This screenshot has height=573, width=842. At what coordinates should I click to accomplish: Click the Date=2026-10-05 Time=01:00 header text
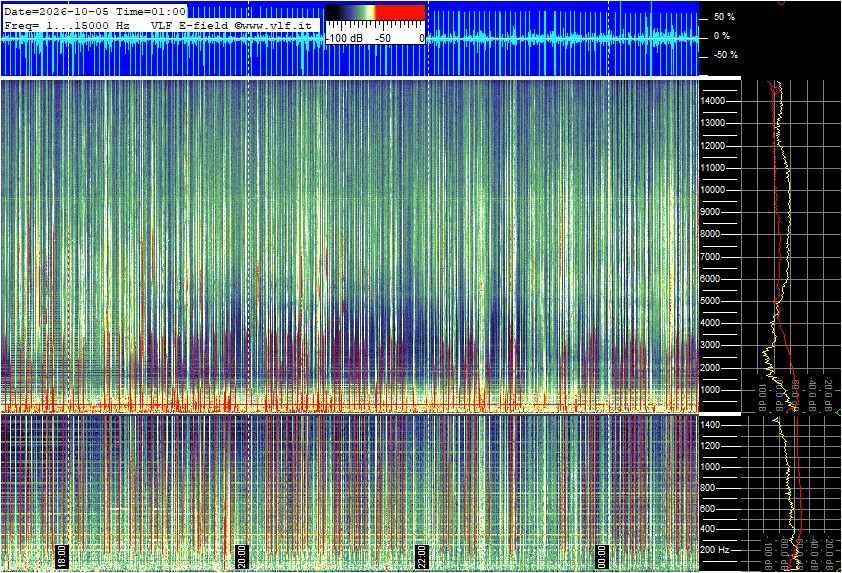pos(95,11)
